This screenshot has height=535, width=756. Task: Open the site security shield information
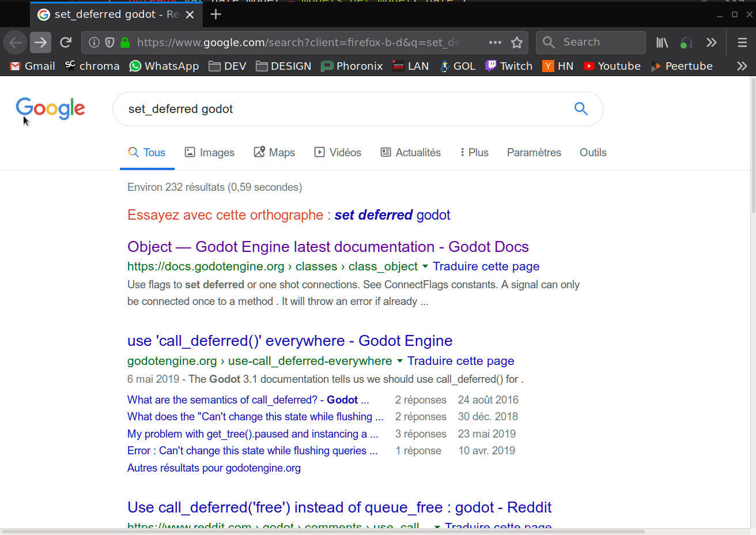pos(109,42)
